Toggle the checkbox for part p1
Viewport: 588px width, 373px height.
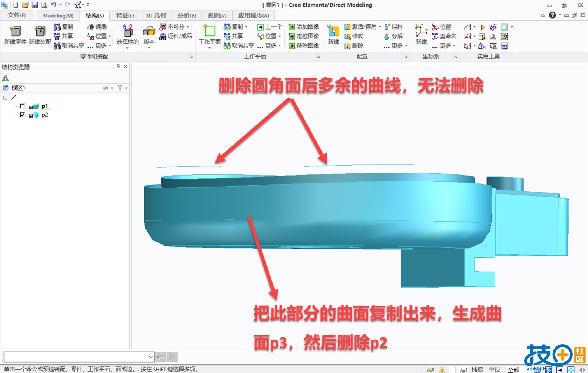tap(22, 106)
